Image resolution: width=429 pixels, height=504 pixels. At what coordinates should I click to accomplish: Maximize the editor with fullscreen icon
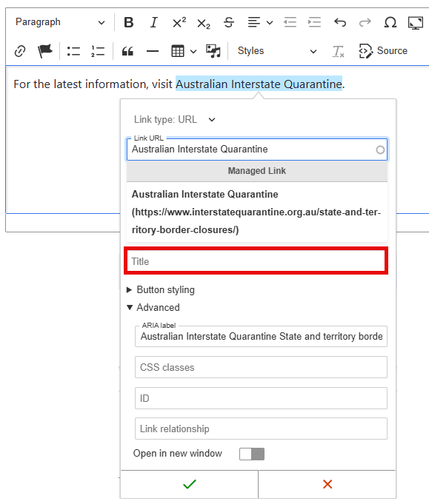pos(416,22)
